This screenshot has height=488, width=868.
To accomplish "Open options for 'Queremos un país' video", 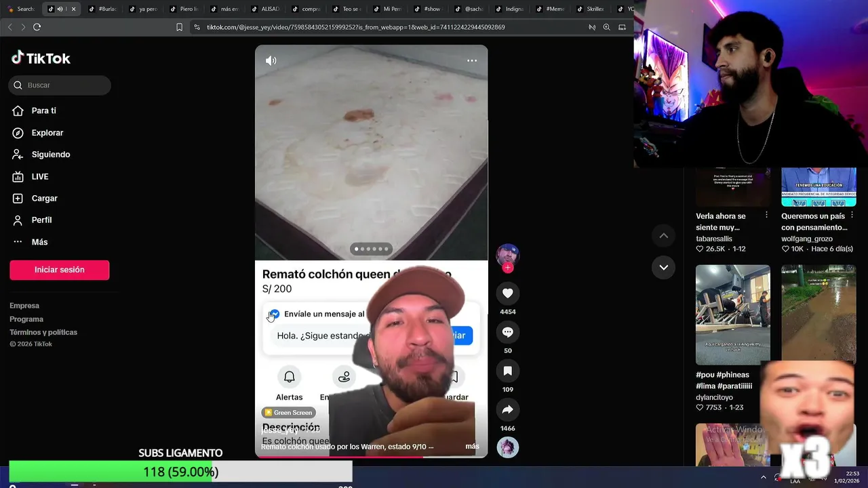I will coord(852,215).
